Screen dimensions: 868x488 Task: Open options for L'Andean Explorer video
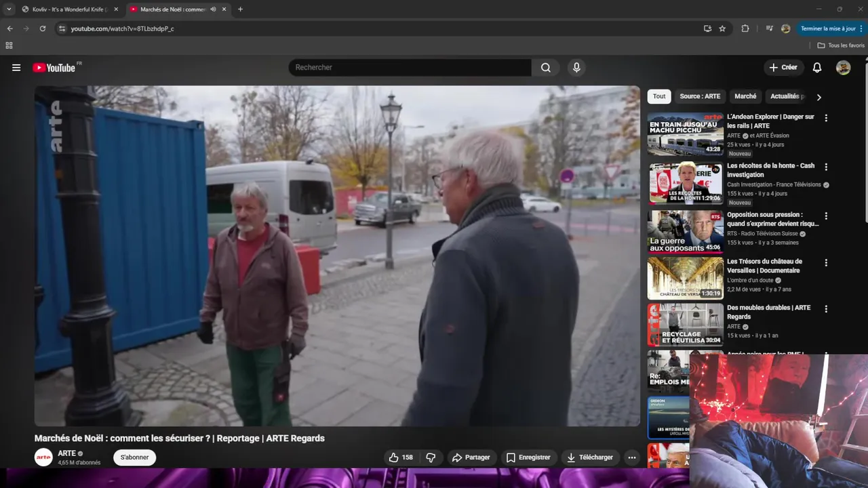click(x=826, y=118)
